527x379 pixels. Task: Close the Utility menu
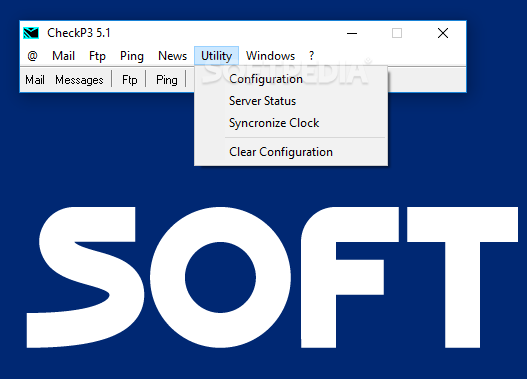pos(216,56)
